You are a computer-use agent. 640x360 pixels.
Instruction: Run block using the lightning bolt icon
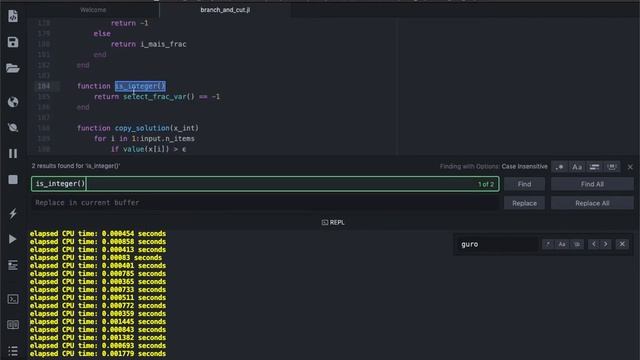13,213
